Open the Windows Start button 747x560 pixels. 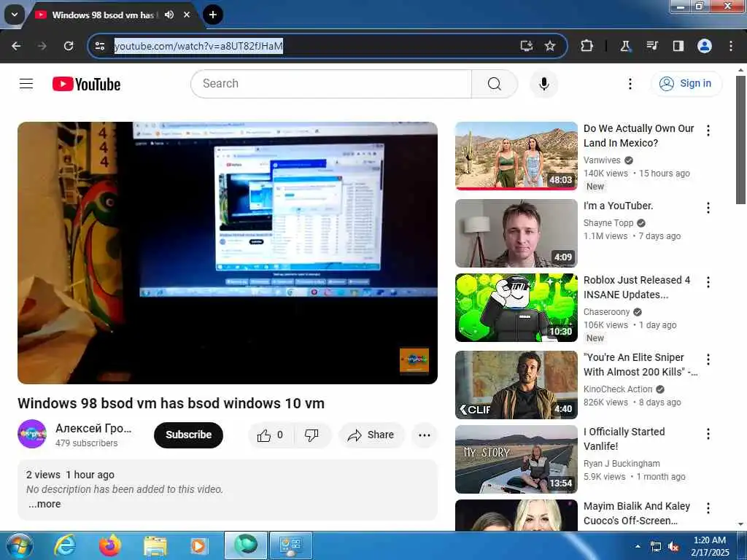(x=20, y=545)
